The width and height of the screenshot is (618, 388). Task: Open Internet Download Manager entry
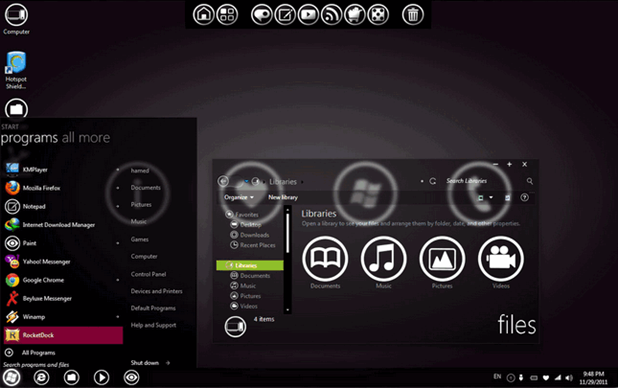pyautogui.click(x=63, y=225)
